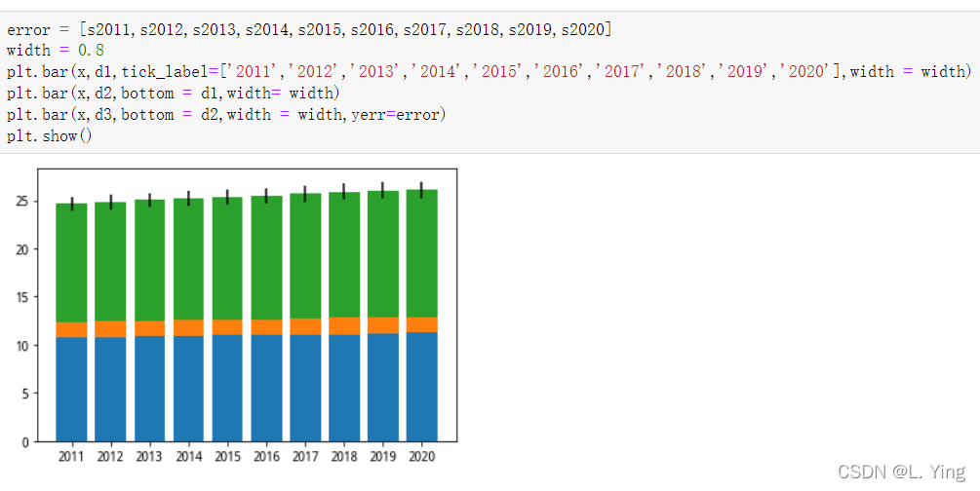This screenshot has height=491, width=980.
Task: Click the x-axis label 2020
Action: (x=422, y=457)
